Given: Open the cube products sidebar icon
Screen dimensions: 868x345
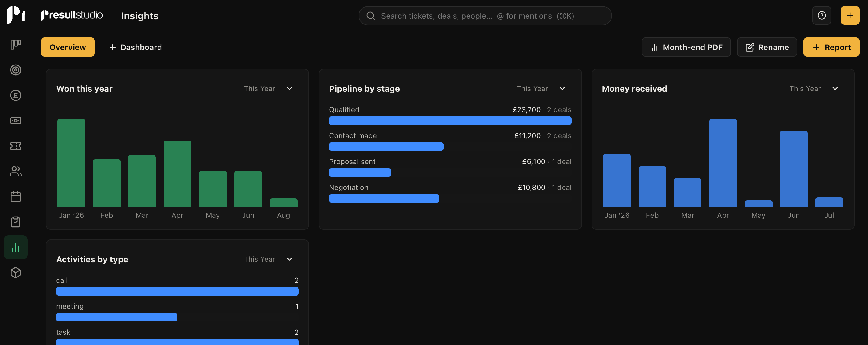Looking at the screenshot, I should [15, 273].
